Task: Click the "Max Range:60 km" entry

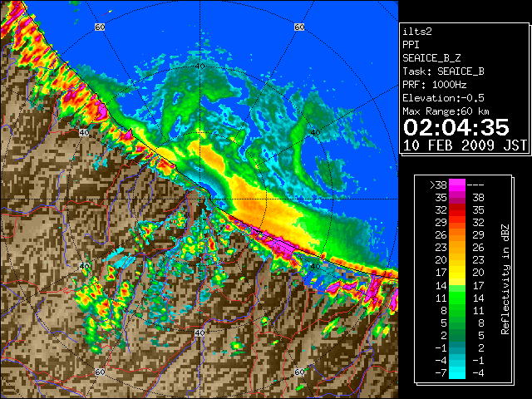Action: (446, 111)
